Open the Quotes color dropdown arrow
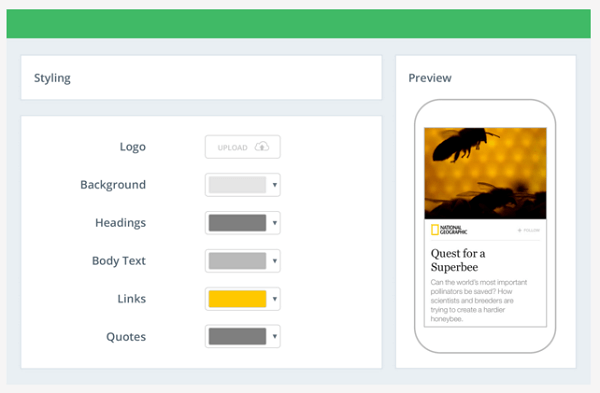The width and height of the screenshot is (600, 393). point(274,336)
